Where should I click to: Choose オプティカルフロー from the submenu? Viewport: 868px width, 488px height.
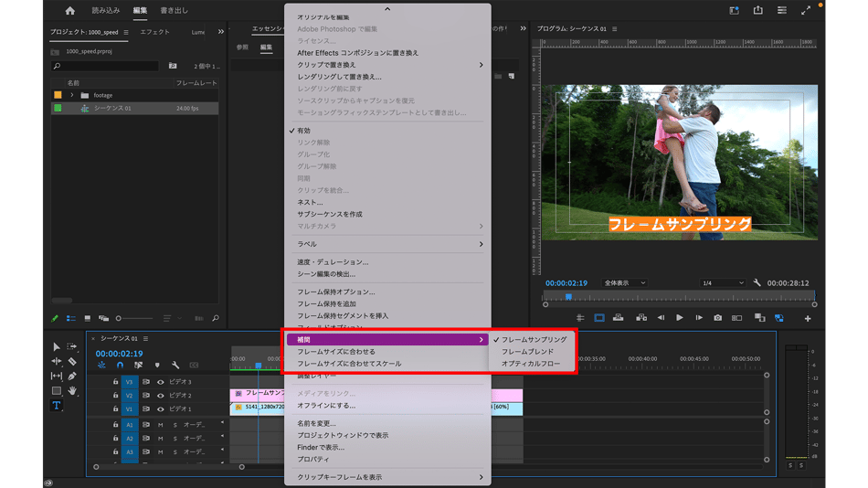[x=531, y=364]
